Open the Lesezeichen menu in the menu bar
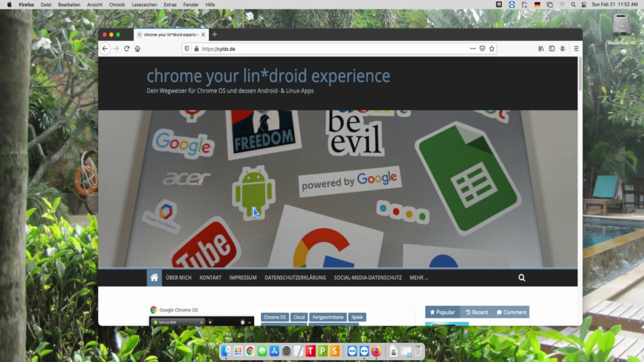This screenshot has height=362, width=644. (x=144, y=4)
